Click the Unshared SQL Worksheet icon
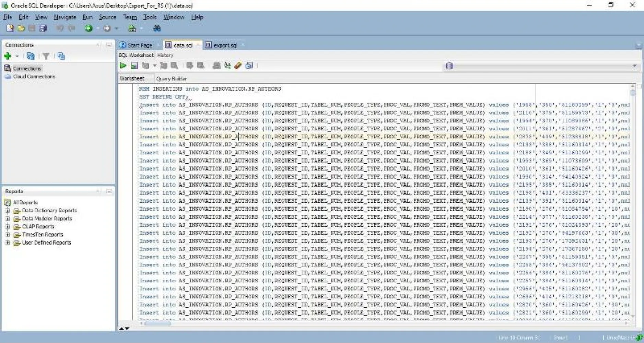The height and width of the screenshot is (343, 644). (216, 66)
